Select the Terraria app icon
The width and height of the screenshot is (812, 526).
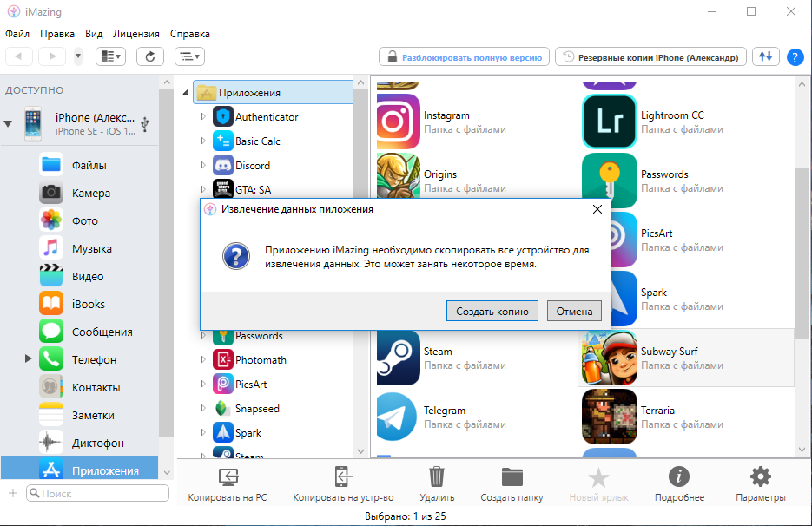609,417
